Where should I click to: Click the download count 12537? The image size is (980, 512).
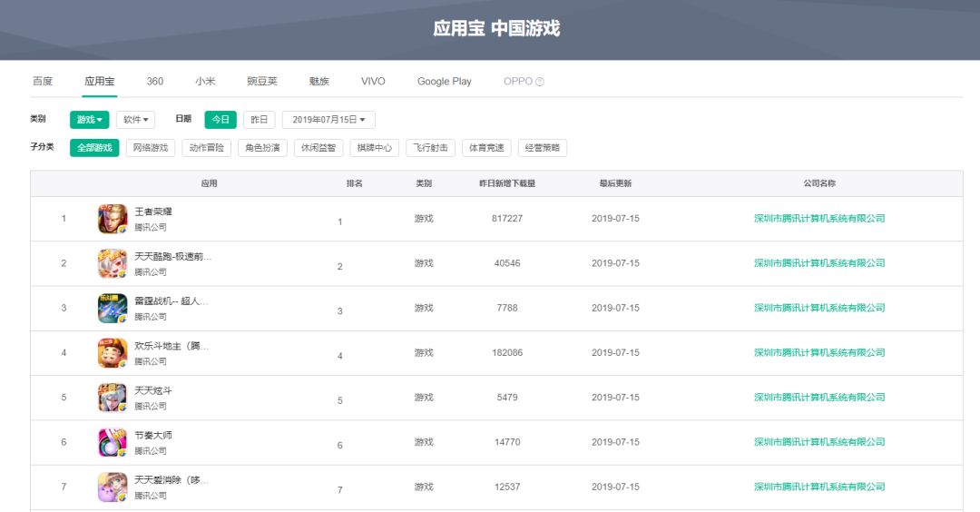507,487
